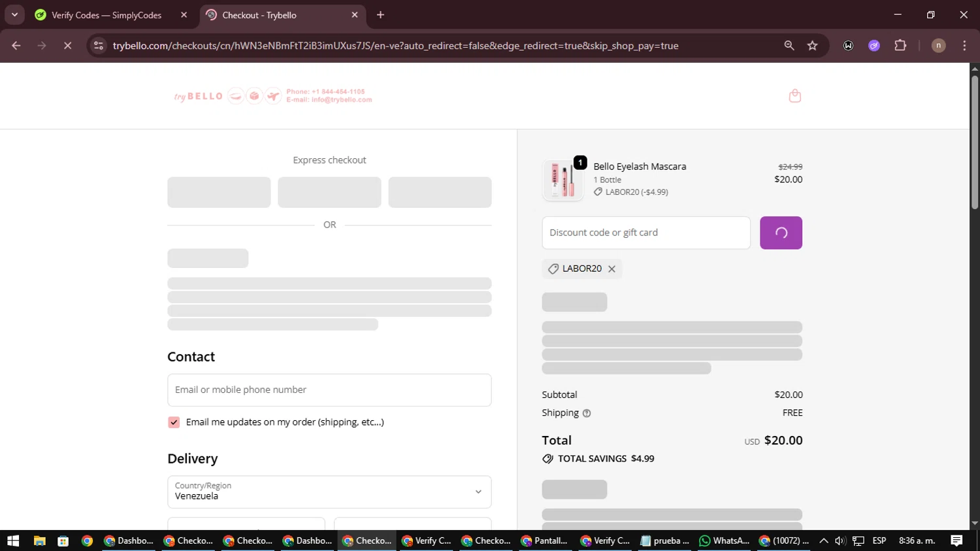Open the tab search dropdown arrow
The height and width of the screenshot is (551, 980).
click(14, 15)
